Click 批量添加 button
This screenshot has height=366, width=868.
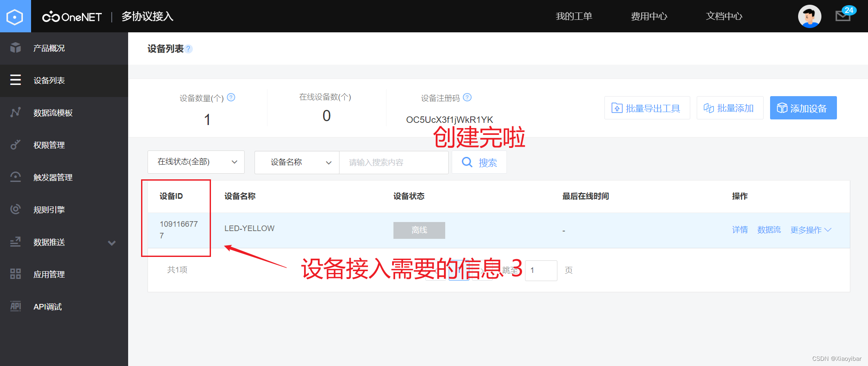point(730,108)
